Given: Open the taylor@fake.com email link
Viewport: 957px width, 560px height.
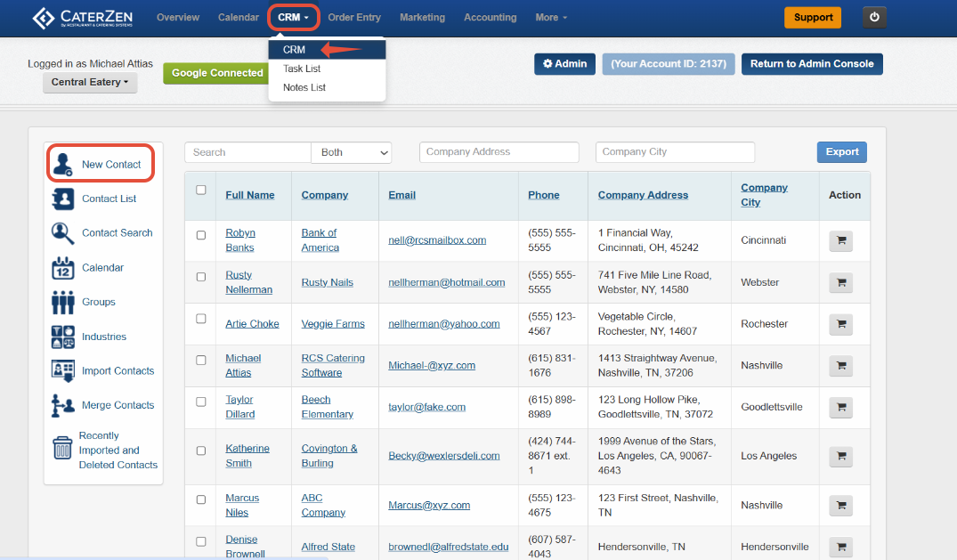Looking at the screenshot, I should 426,407.
